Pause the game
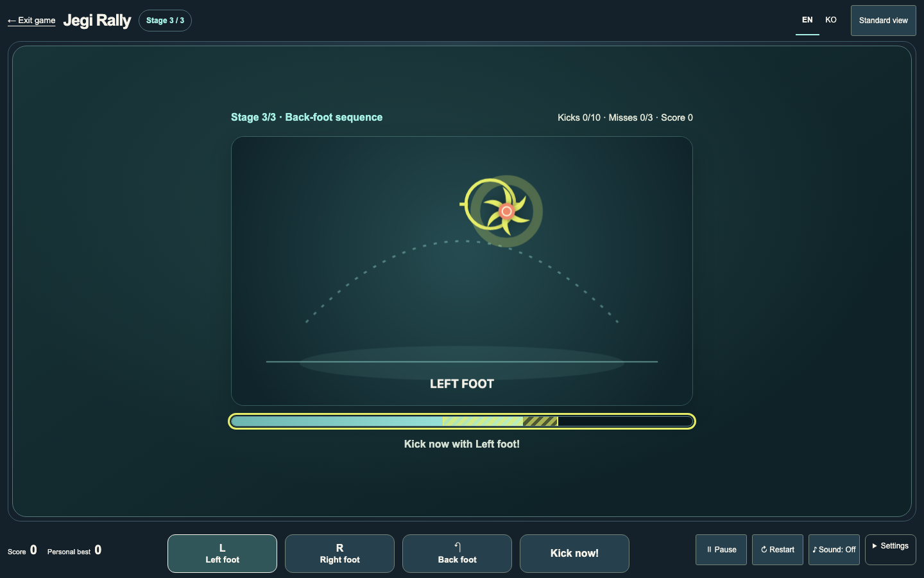Image resolution: width=924 pixels, height=578 pixels. 721,550
